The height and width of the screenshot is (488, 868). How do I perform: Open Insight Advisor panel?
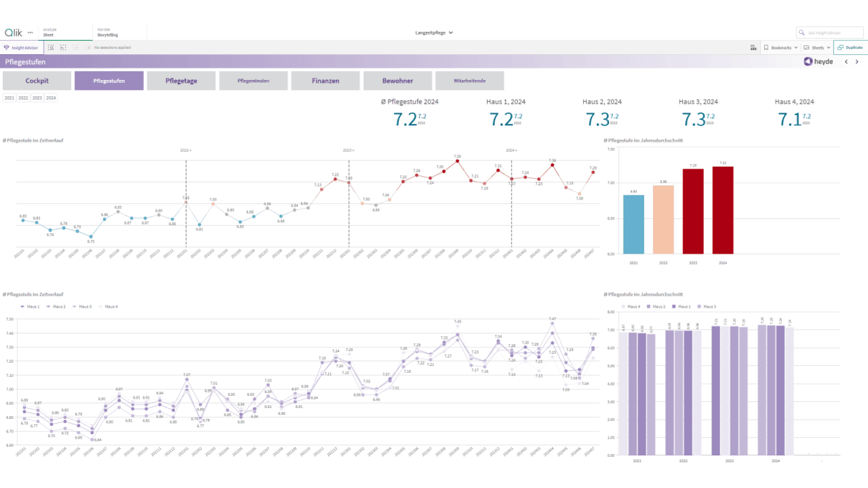(21, 47)
